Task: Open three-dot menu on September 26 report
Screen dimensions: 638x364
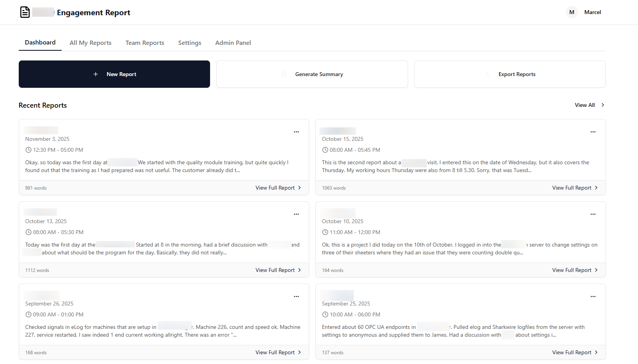Action: coord(296,297)
